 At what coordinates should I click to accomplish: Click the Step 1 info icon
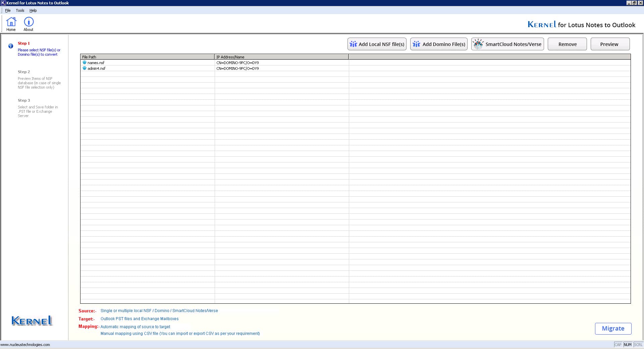[x=11, y=46]
